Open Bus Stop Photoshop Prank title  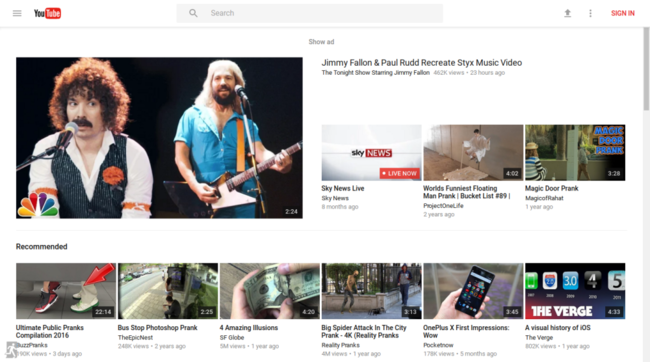158,328
